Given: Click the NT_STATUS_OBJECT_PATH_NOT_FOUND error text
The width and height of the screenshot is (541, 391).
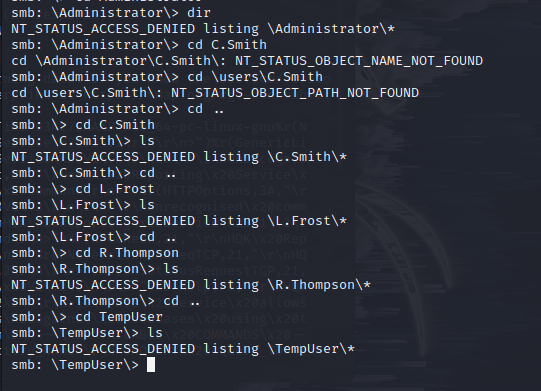Looking at the screenshot, I should coord(295,93).
